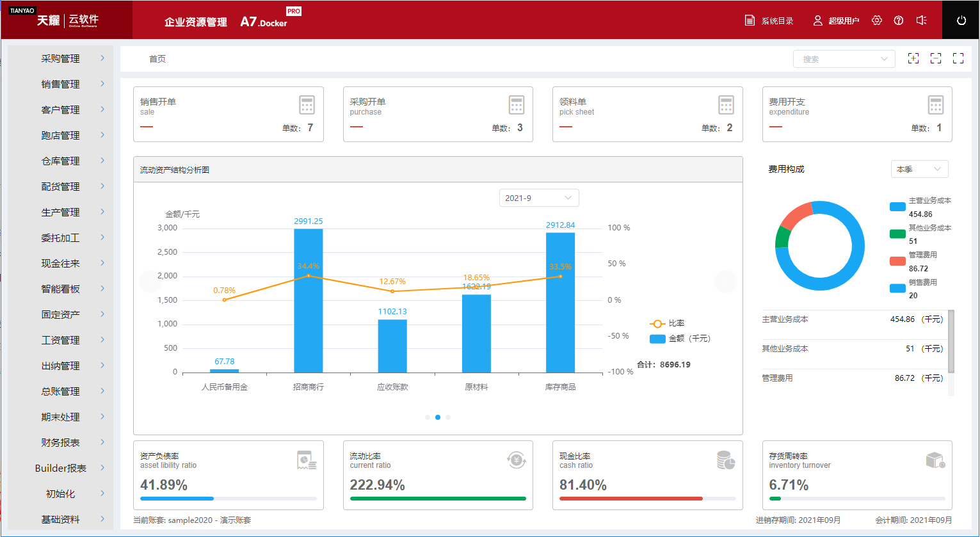Click the speaker announcement icon
The width and height of the screenshot is (980, 537).
point(921,20)
